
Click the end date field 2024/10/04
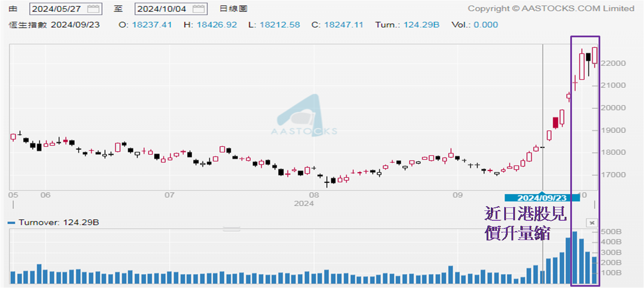tap(162, 9)
